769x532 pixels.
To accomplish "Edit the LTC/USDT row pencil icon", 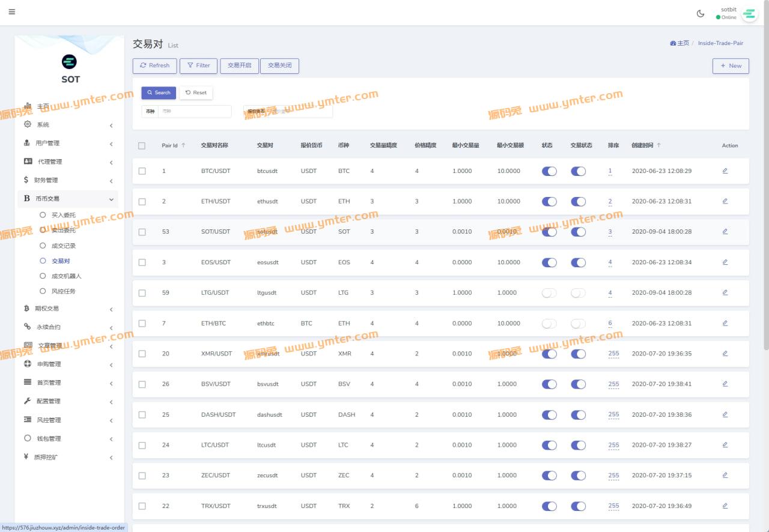I will tap(725, 445).
